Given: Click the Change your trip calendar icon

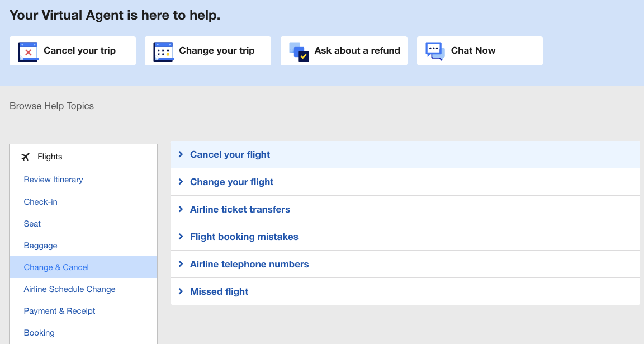Looking at the screenshot, I should (x=163, y=51).
